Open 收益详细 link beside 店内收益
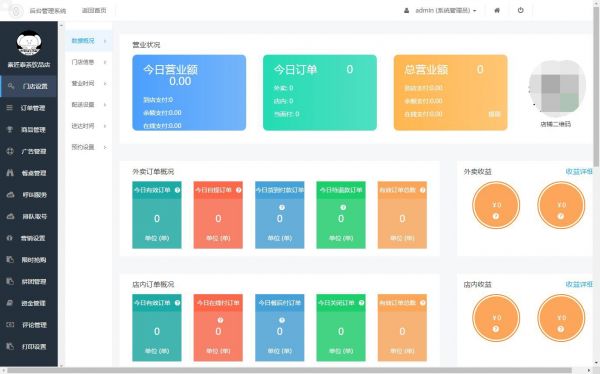600x374 pixels. (579, 284)
